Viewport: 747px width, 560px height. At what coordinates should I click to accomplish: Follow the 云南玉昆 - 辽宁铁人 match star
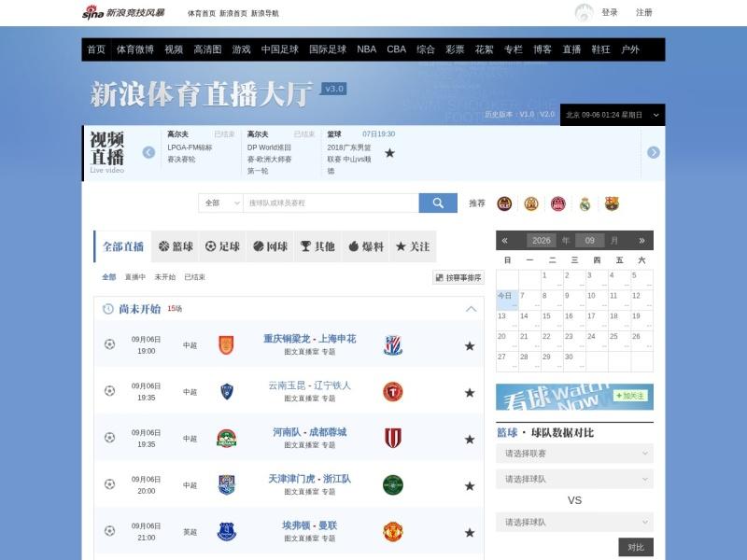[470, 393]
